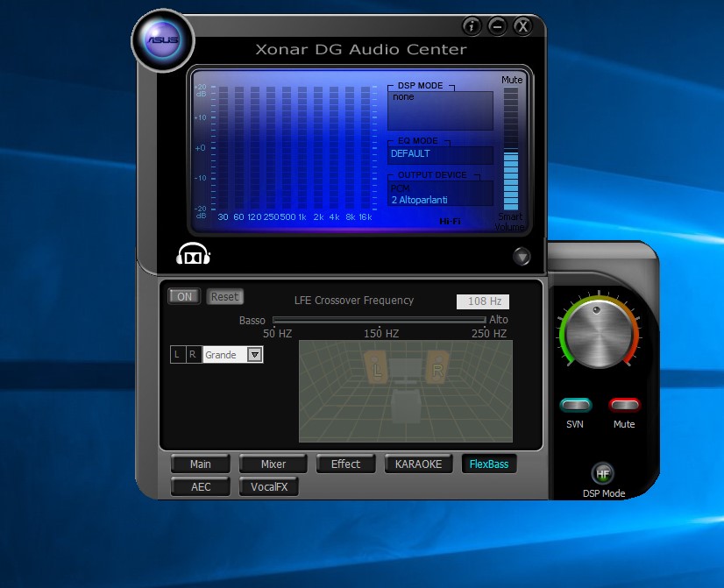Toggle the red Mute button
The height and width of the screenshot is (588, 724).
624,405
